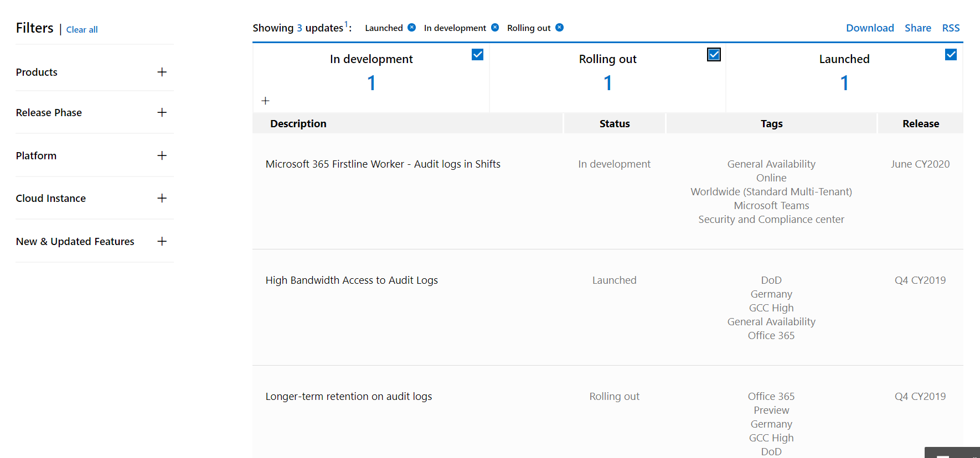This screenshot has height=458, width=980.
Task: Click the Download link
Action: (x=870, y=28)
